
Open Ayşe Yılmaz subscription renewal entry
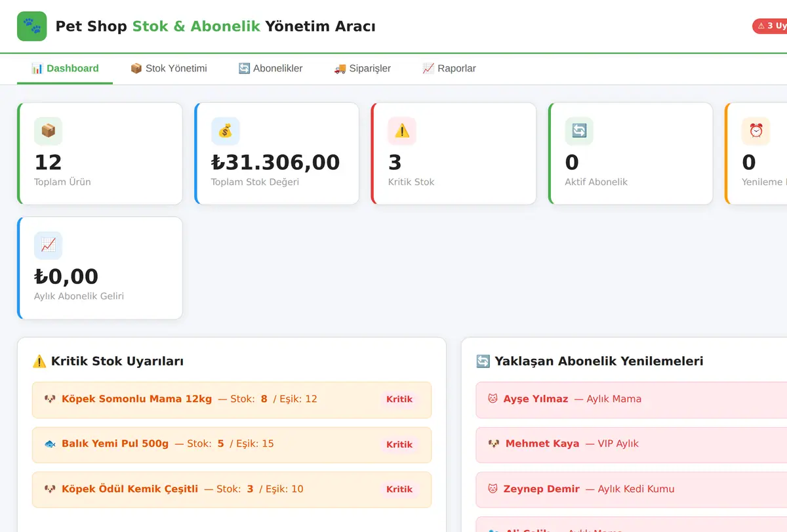(x=631, y=399)
